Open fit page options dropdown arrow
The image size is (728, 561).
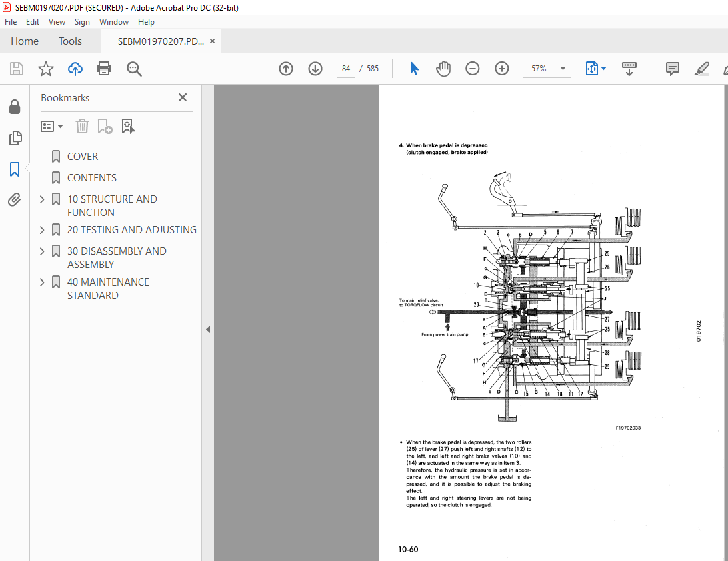603,69
